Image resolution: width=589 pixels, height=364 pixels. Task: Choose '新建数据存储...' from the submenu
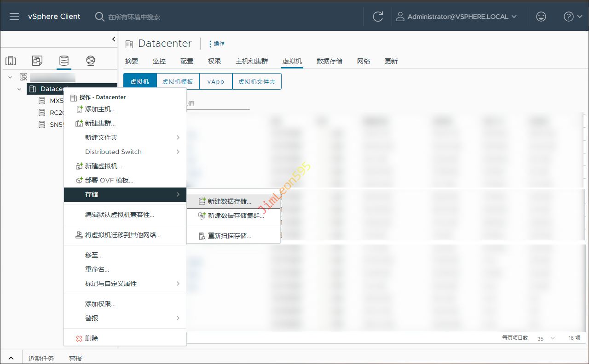(x=229, y=201)
